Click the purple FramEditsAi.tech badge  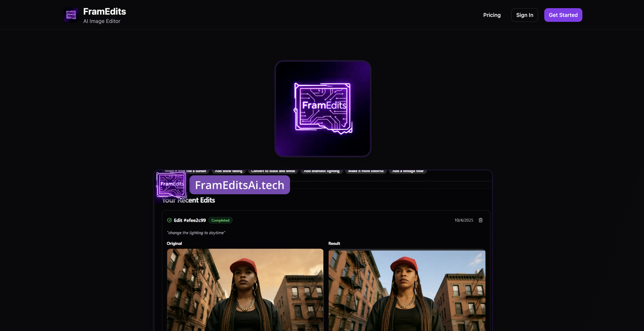[x=240, y=184]
